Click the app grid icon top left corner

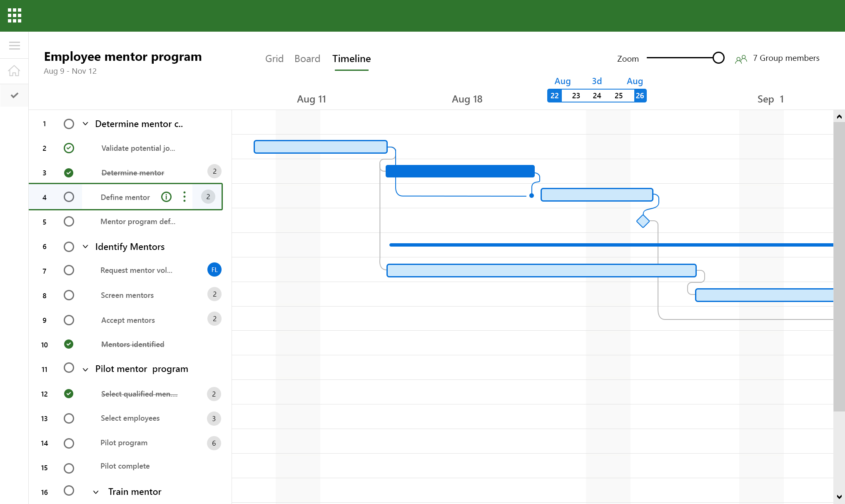pyautogui.click(x=15, y=15)
